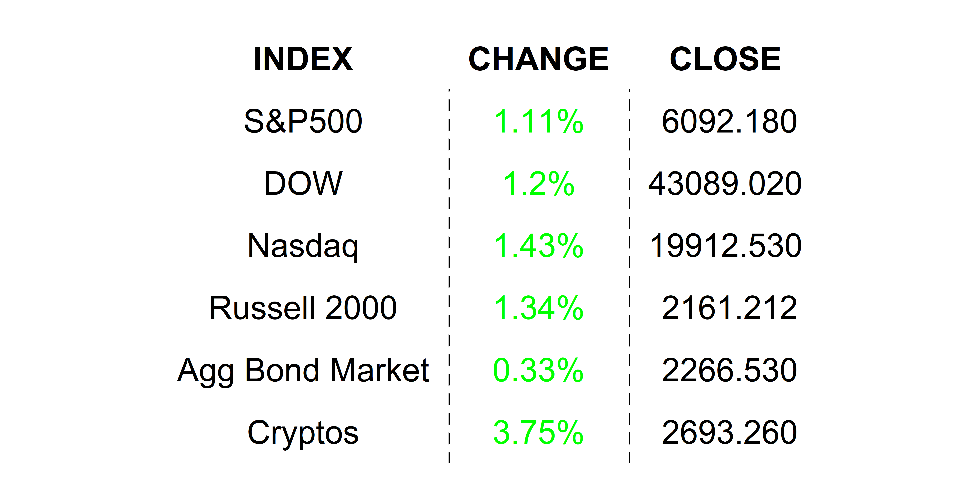Image resolution: width=980 pixels, height=490 pixels.
Task: Select the Agg Bond Market label
Action: pos(303,371)
